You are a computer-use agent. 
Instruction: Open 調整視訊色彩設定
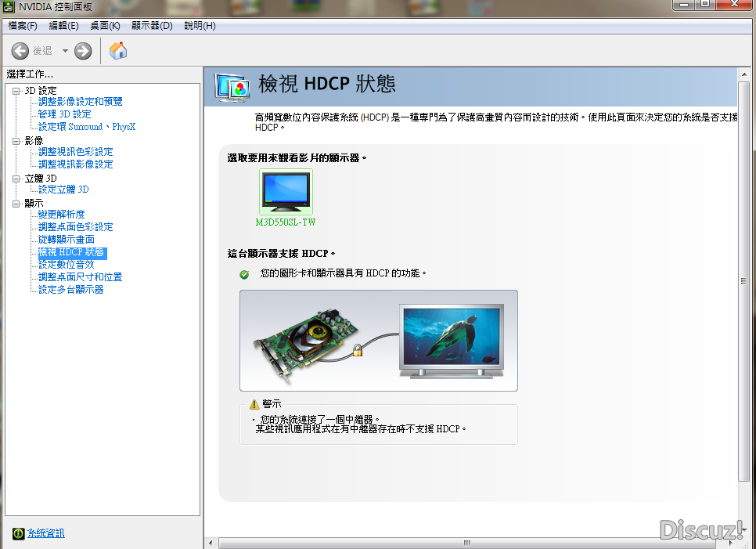click(x=76, y=152)
